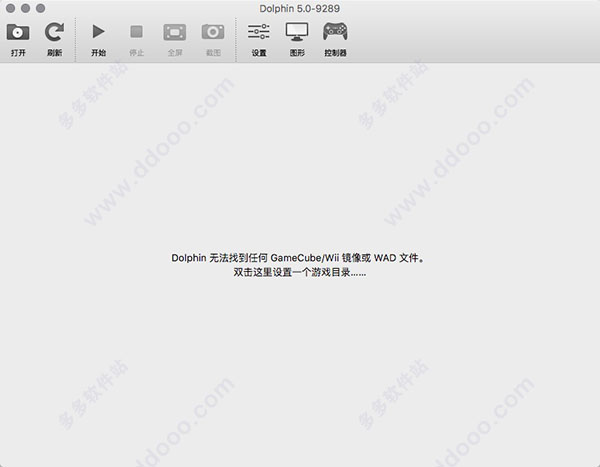Screen dimensions: 600x467
Task: Click the 停止 stop icon
Action: pos(137,31)
